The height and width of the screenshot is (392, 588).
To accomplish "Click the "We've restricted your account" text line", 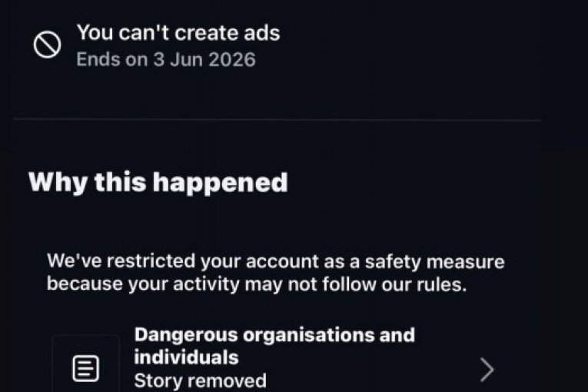I will coord(276,261).
